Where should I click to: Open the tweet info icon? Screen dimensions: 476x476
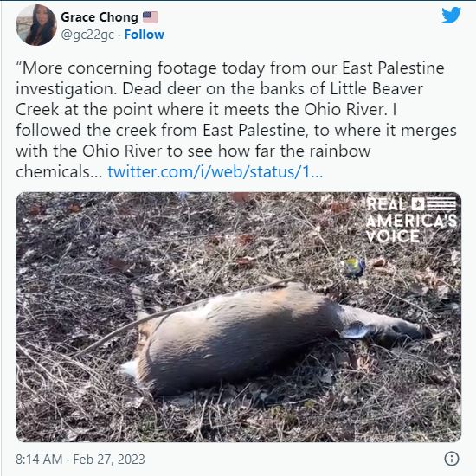click(452, 459)
